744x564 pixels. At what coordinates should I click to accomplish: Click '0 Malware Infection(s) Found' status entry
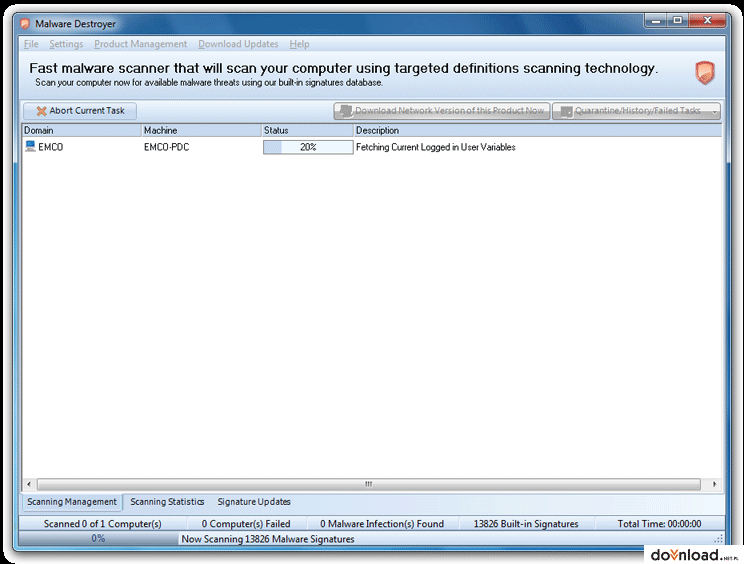(x=382, y=524)
